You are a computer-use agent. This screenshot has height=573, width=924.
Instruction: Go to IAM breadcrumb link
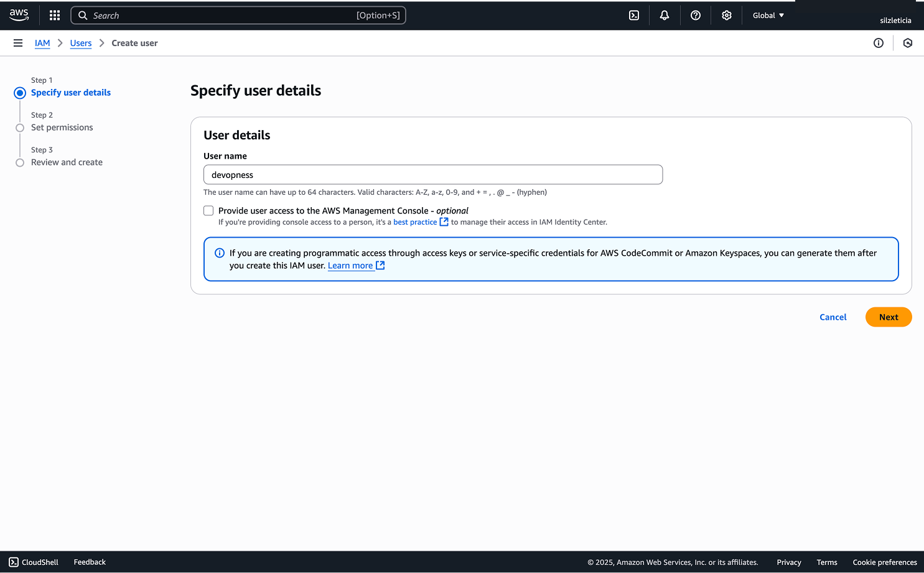click(42, 43)
